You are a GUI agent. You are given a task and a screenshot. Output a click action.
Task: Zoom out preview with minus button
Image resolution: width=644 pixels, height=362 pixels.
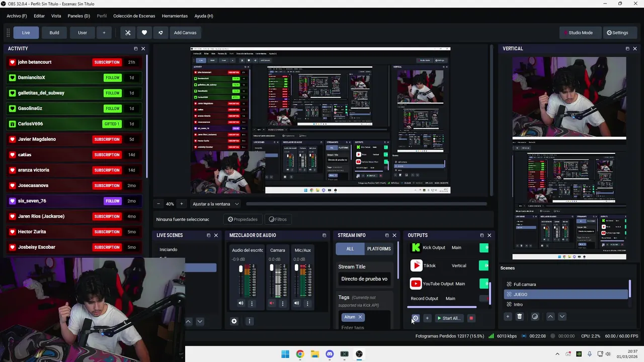point(158,204)
